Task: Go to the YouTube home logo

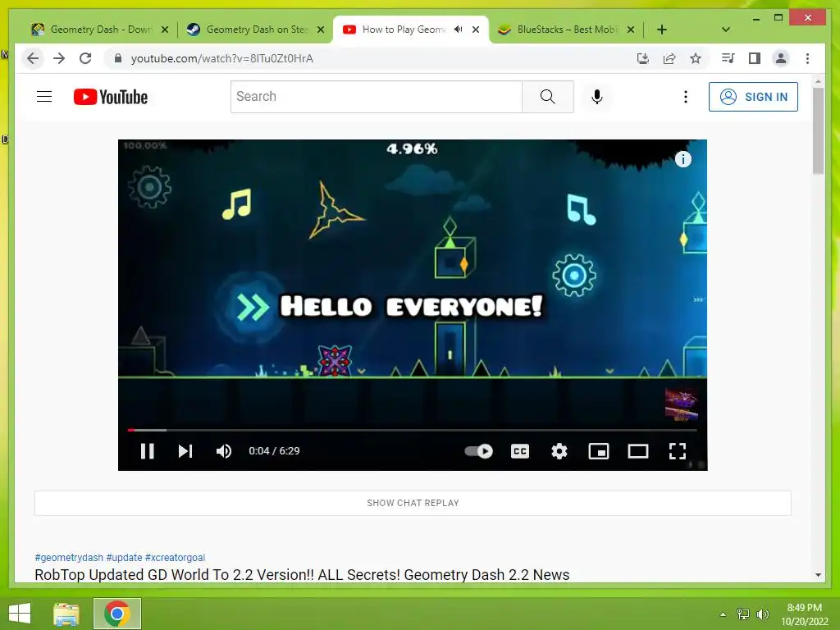Action: pos(111,97)
